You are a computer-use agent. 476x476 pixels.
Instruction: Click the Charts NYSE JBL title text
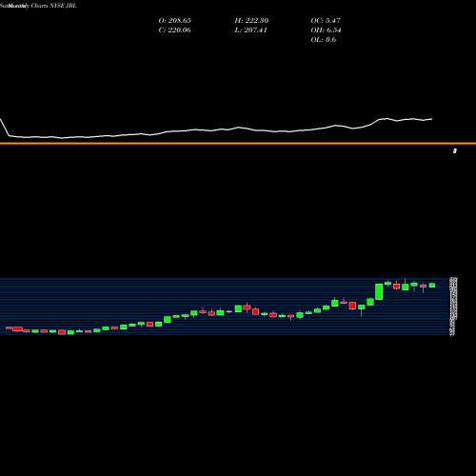click(53, 6)
